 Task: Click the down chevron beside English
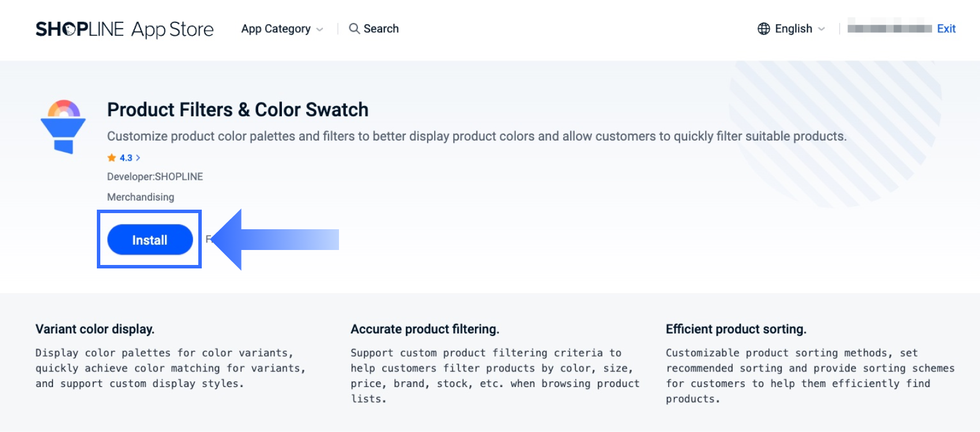(821, 29)
